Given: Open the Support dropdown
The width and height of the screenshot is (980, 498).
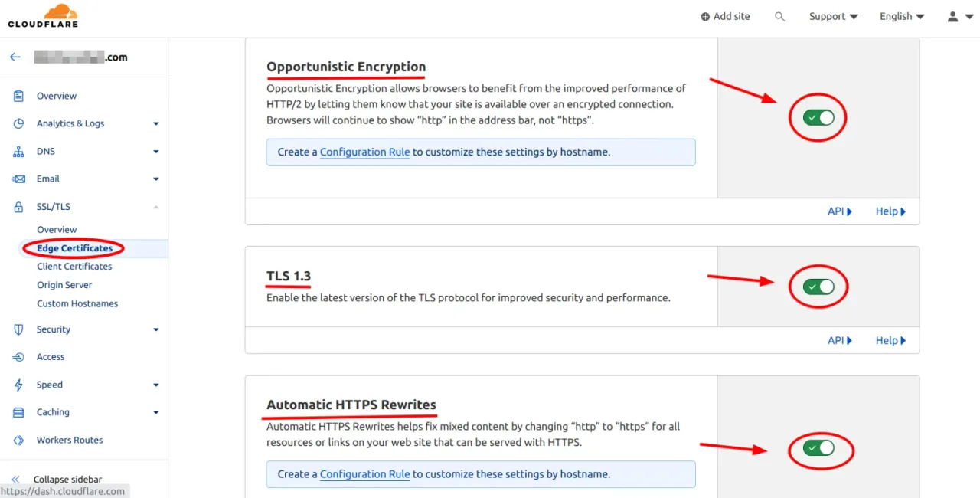Looking at the screenshot, I should click(833, 16).
